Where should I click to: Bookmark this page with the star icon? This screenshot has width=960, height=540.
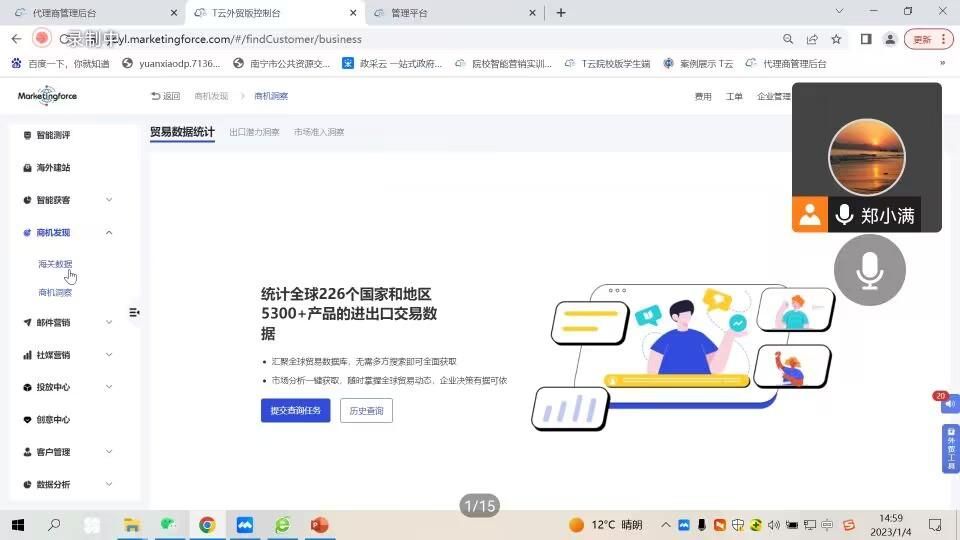tap(836, 39)
